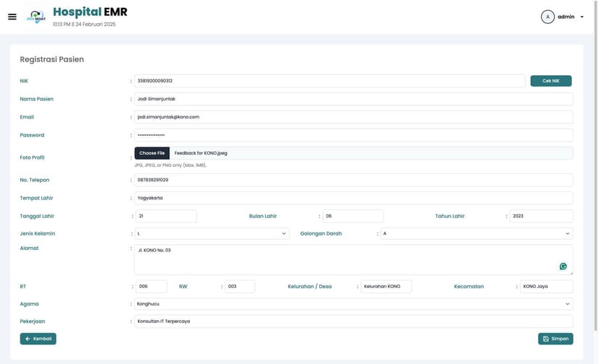Click the Tahun Lahir input box
The image size is (598, 364).
pos(541,216)
